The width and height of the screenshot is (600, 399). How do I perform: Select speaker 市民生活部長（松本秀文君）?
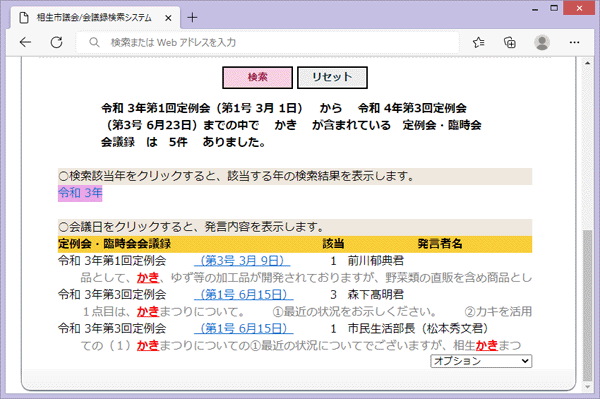pos(417,328)
